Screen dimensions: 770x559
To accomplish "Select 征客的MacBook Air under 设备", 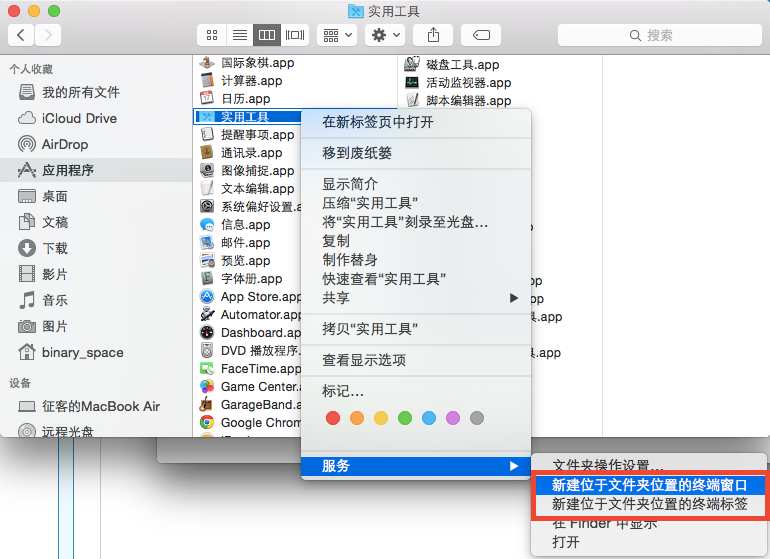I will point(96,407).
